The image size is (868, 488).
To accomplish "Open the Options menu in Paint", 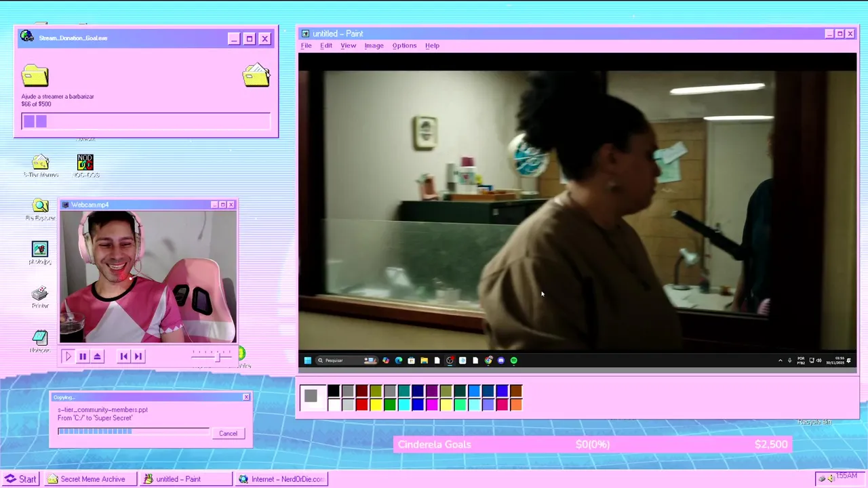I will 404,45.
